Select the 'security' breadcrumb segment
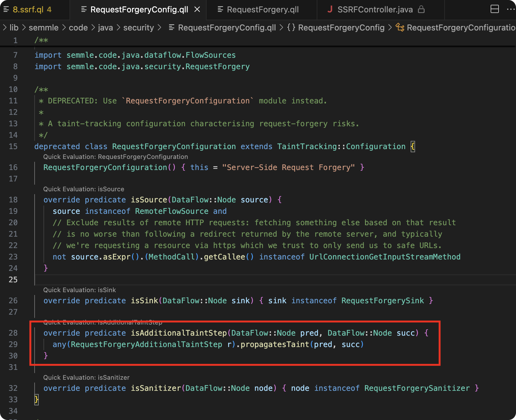This screenshot has width=516, height=420. coord(138,28)
